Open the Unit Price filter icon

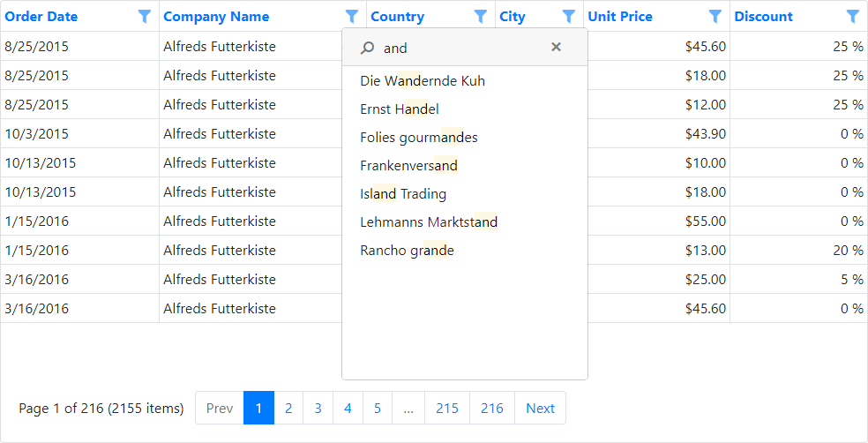click(x=715, y=17)
